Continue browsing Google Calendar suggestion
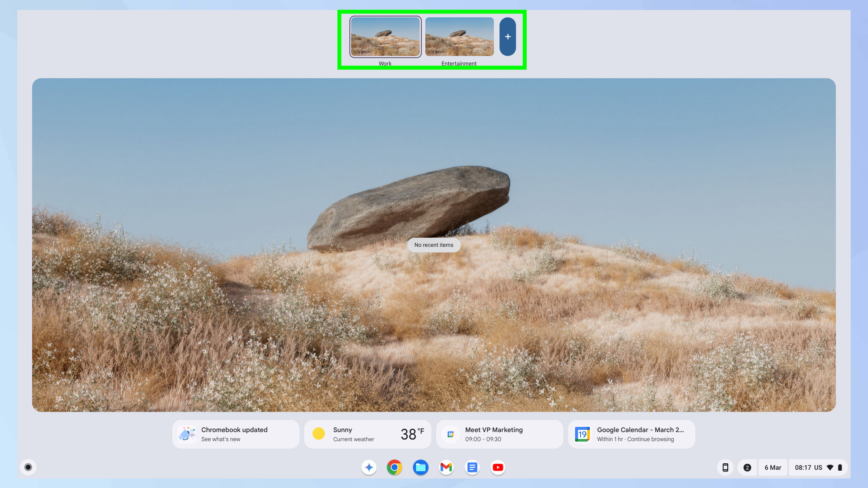Image resolution: width=868 pixels, height=488 pixels. (x=631, y=434)
